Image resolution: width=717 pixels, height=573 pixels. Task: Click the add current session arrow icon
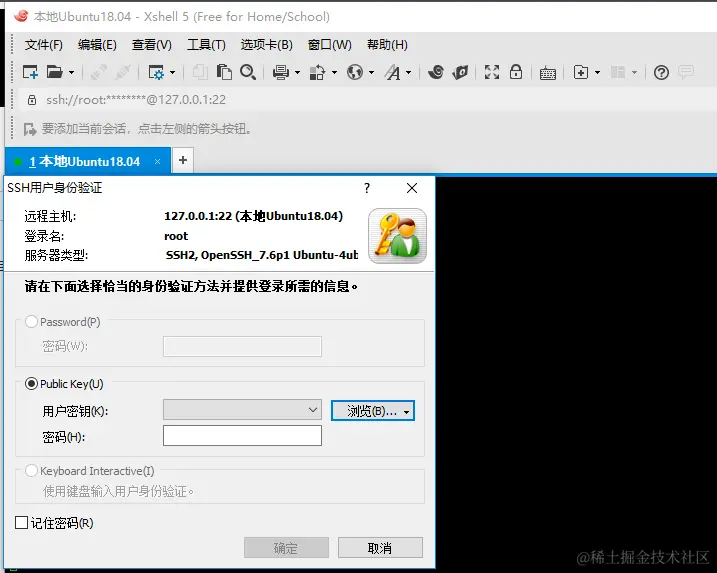coord(30,129)
